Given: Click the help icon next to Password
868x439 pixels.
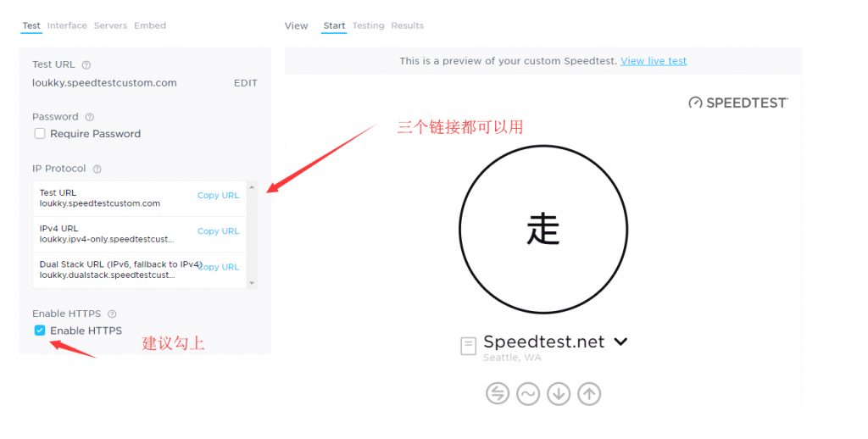Looking at the screenshot, I should [x=90, y=117].
